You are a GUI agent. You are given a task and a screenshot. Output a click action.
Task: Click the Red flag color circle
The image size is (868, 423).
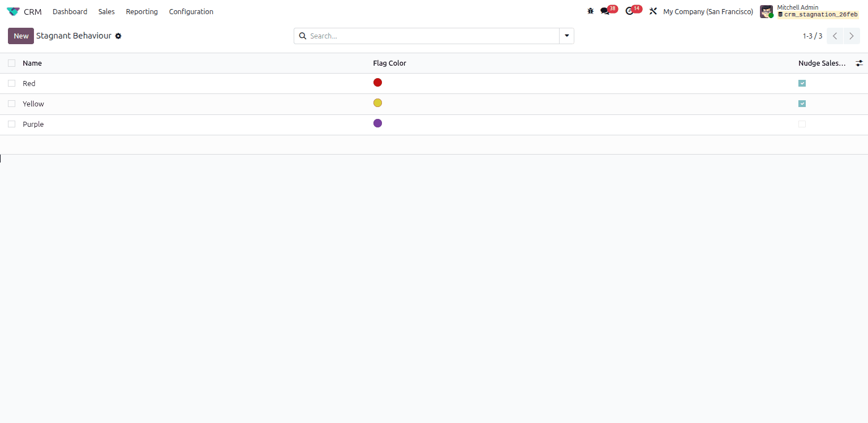click(377, 82)
